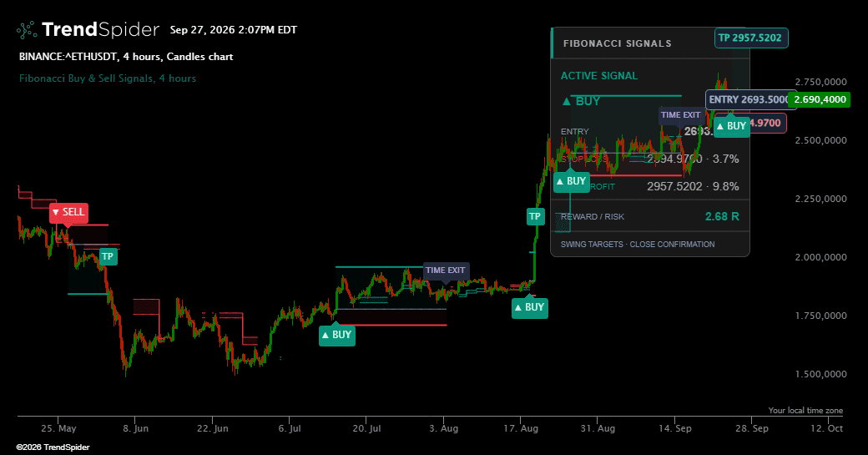Click the 1.500,0000 price axis label

820,374
